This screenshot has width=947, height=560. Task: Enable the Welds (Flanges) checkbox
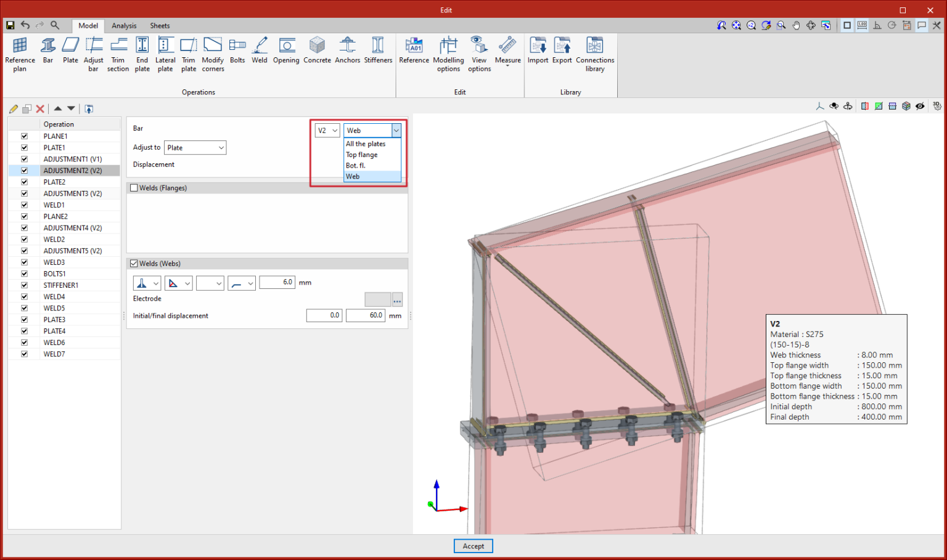click(134, 187)
